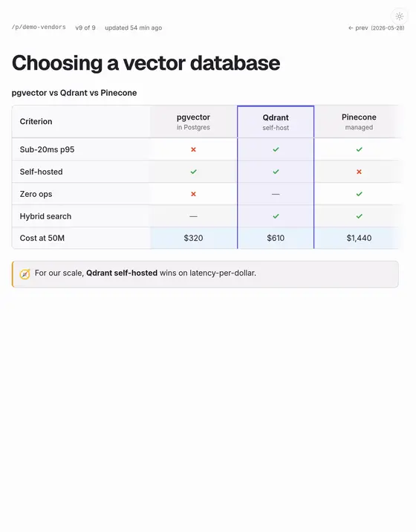Click the dash for Qdrant Zero ops
Image resolution: width=416 pixels, height=532 pixels.
(x=276, y=194)
